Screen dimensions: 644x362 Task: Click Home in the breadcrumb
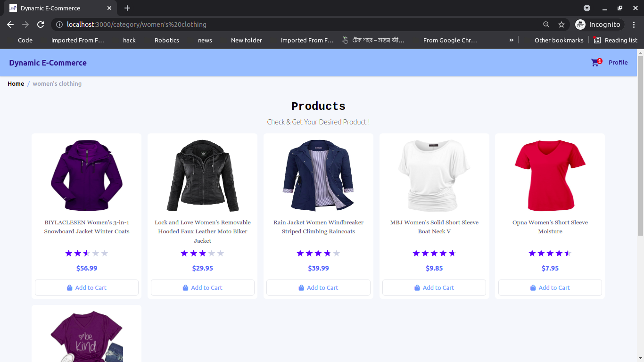pos(16,83)
